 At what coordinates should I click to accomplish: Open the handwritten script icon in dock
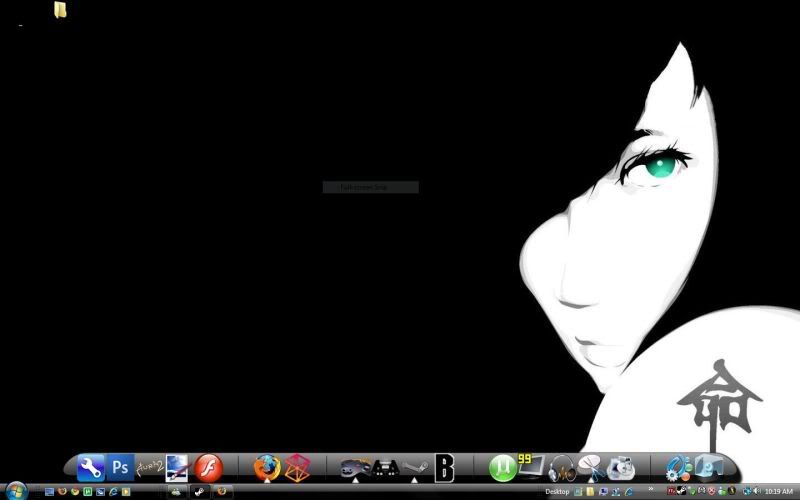click(149, 466)
